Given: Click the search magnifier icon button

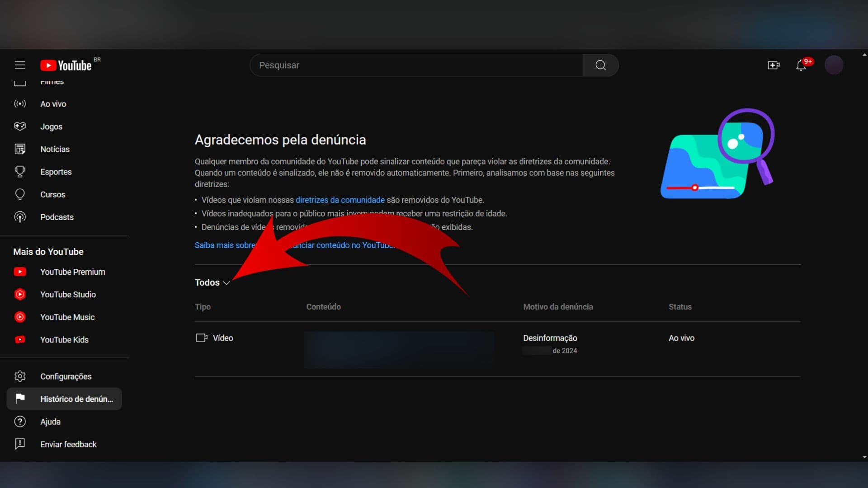Looking at the screenshot, I should 600,65.
